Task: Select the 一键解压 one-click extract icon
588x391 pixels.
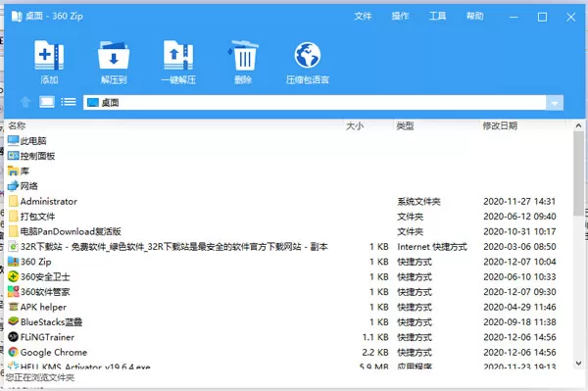Action: click(x=178, y=56)
